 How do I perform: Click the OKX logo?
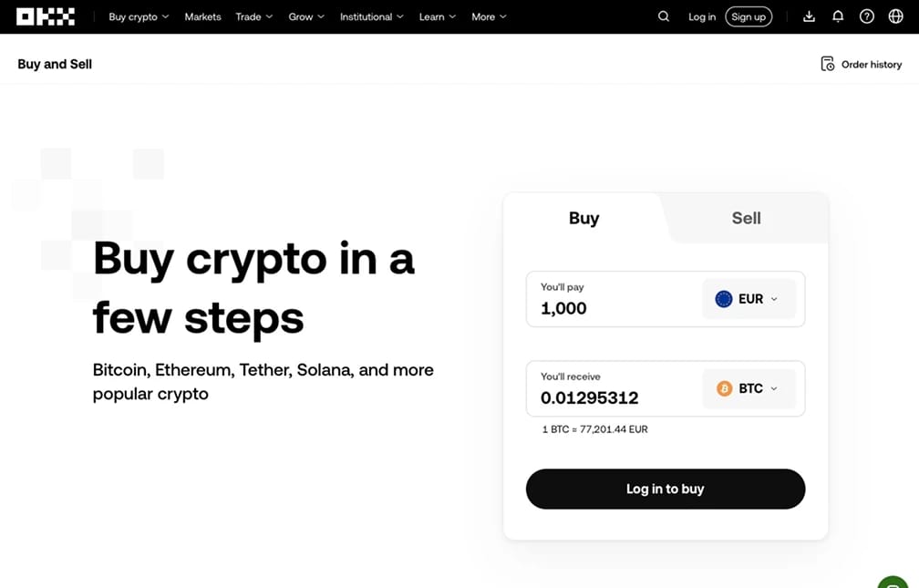tap(46, 16)
